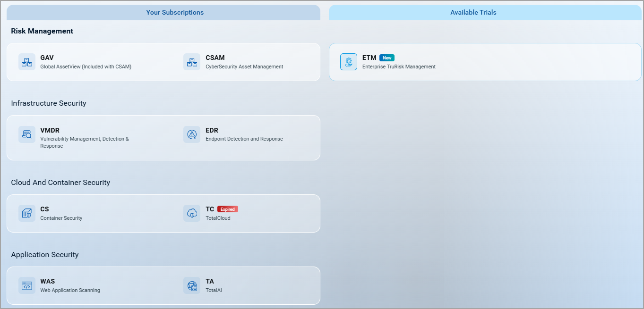Click the EDR endpoint detection icon
Screen dimensions: 644x309
[192, 134]
